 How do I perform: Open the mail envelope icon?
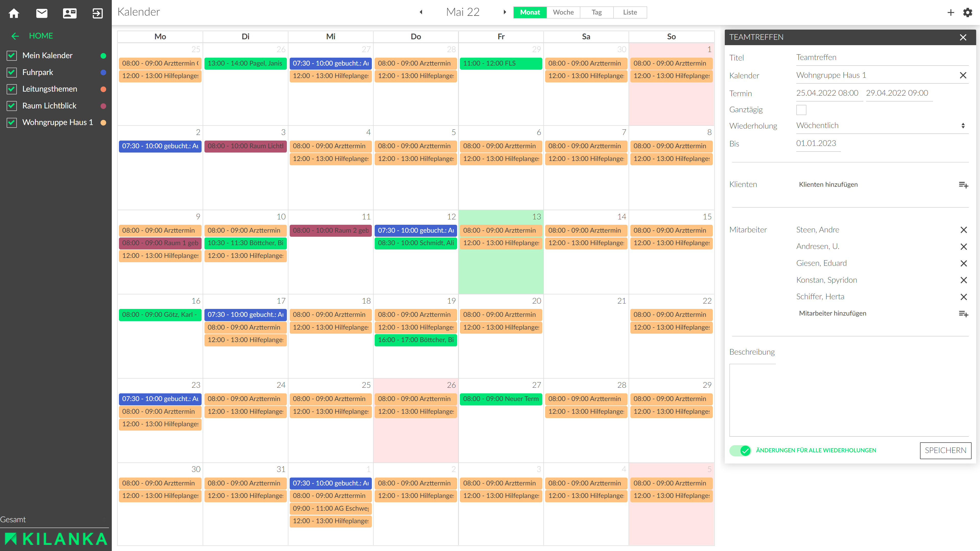[42, 13]
